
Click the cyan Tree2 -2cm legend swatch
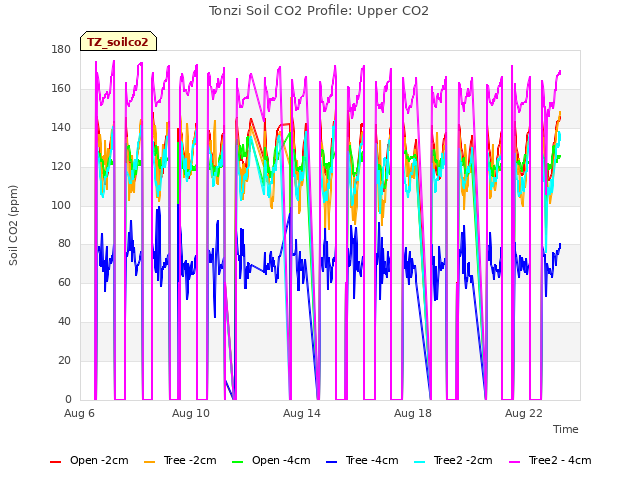click(420, 462)
